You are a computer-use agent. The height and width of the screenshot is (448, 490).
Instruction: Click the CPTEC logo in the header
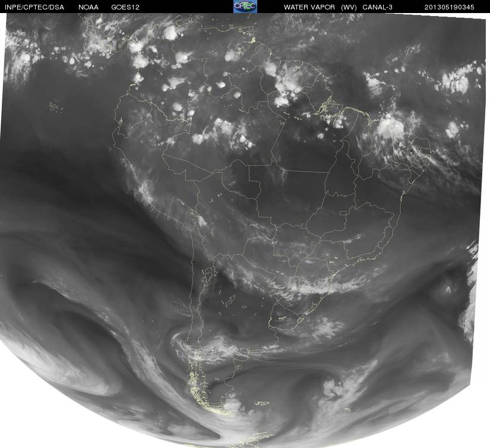coord(245,7)
